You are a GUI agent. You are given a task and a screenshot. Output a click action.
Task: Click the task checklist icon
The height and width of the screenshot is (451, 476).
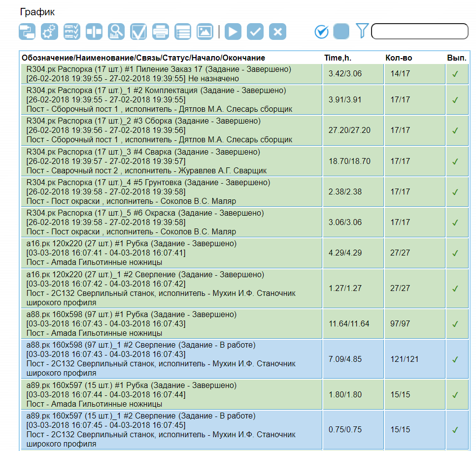72,32
